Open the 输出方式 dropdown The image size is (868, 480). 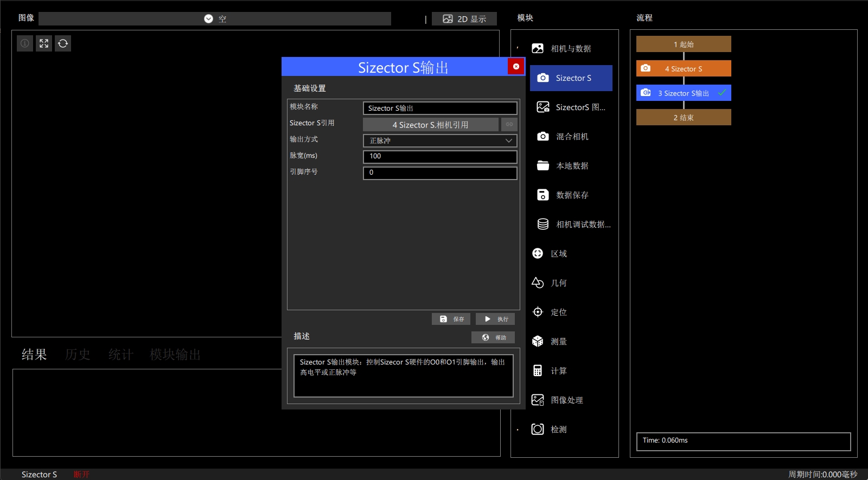pos(440,141)
